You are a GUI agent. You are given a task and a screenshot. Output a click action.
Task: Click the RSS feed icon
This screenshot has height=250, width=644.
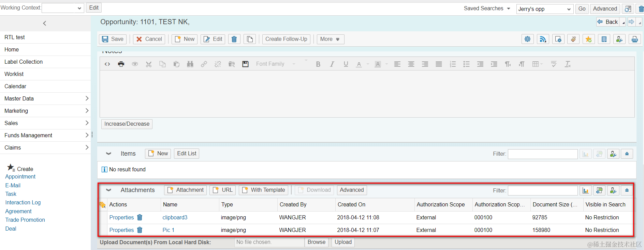pyautogui.click(x=543, y=39)
